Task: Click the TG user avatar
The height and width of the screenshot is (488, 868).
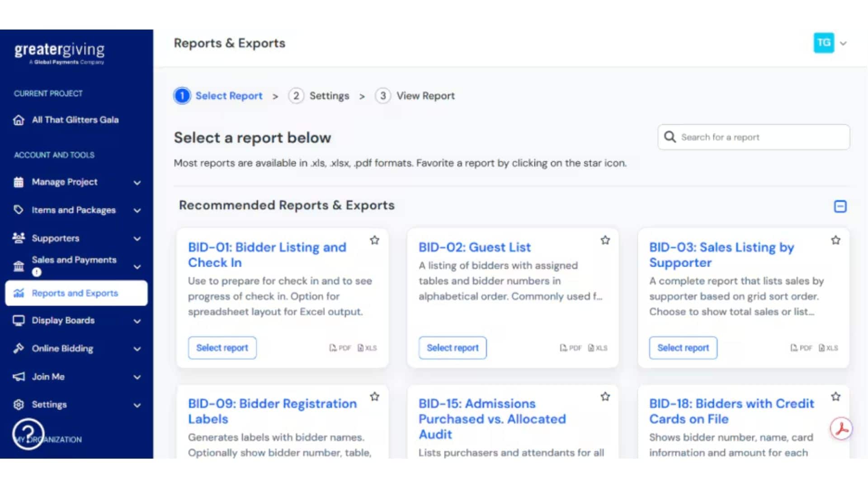Action: pyautogui.click(x=824, y=43)
